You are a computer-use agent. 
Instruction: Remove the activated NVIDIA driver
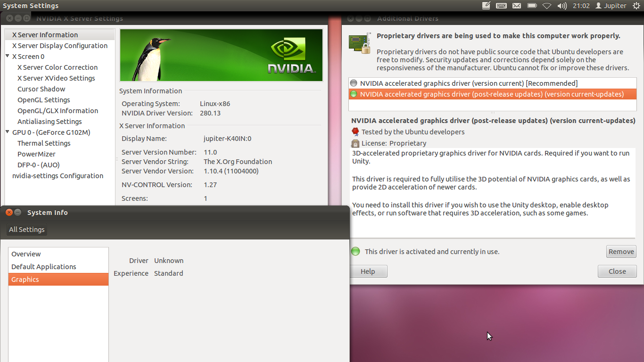(x=621, y=252)
